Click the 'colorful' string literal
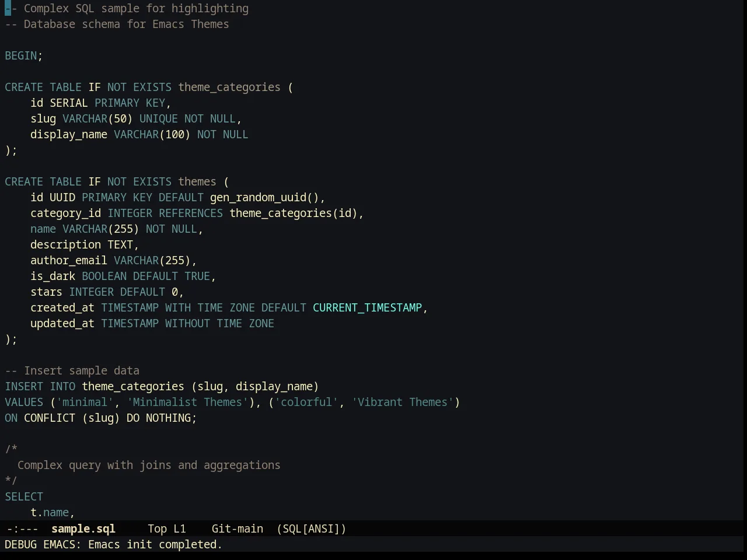This screenshot has width=747, height=560. 306,402
